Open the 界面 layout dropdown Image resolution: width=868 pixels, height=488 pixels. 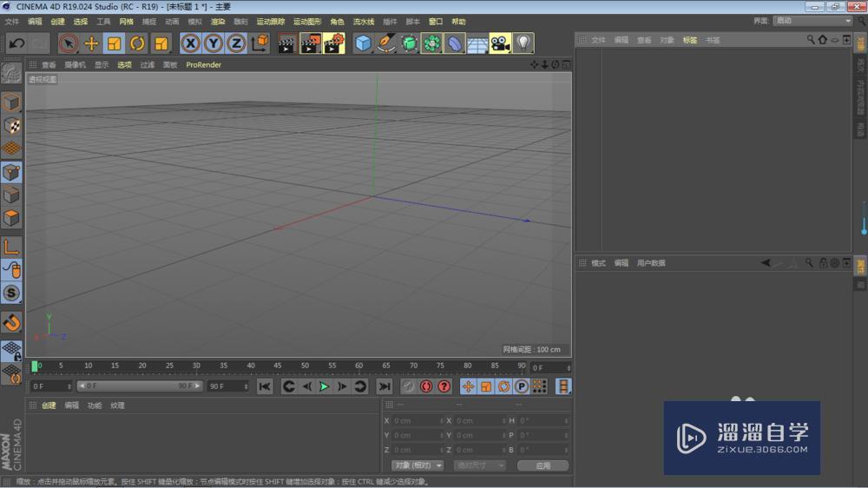[812, 21]
